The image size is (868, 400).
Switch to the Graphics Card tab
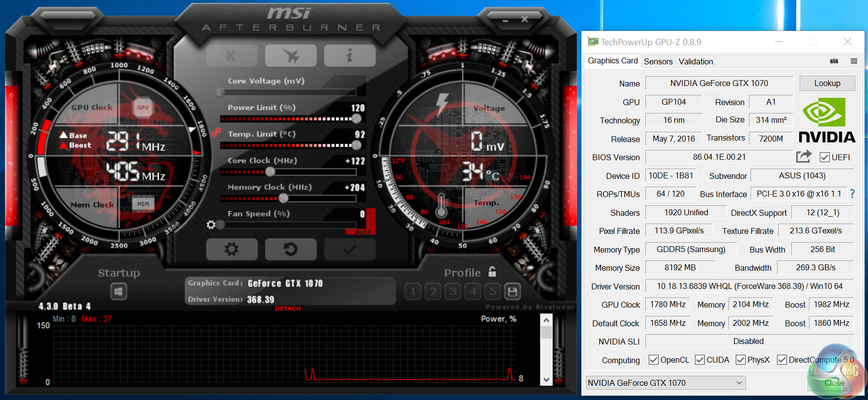coord(612,61)
